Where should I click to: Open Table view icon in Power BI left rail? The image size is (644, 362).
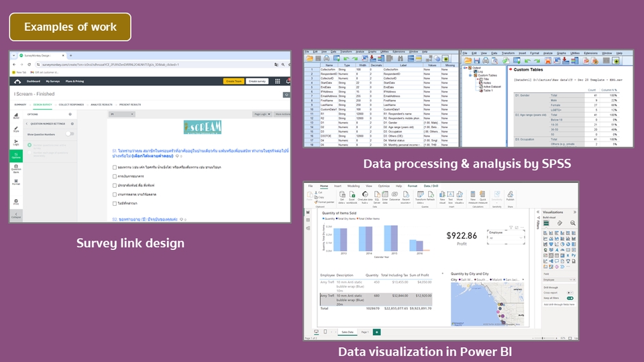coord(308,220)
